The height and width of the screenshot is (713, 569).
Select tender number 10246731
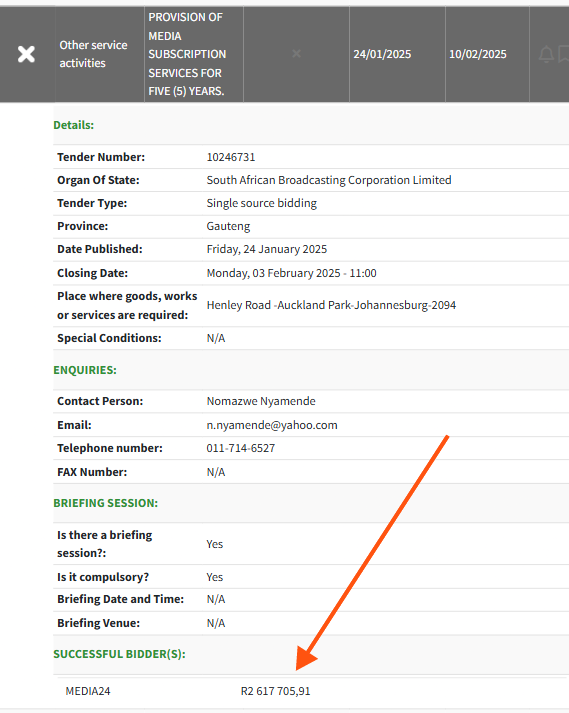point(231,157)
